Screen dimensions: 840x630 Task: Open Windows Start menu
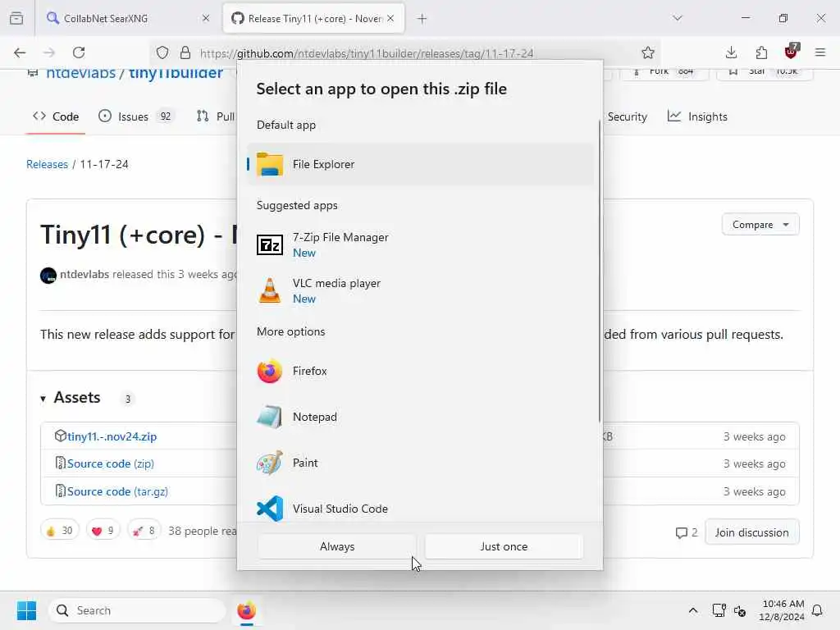coord(26,610)
